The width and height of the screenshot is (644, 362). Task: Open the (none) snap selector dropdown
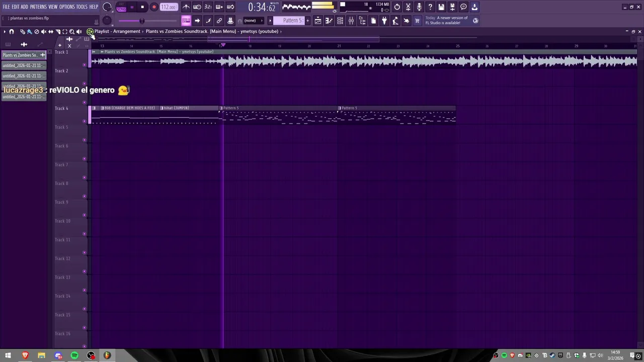(x=253, y=21)
